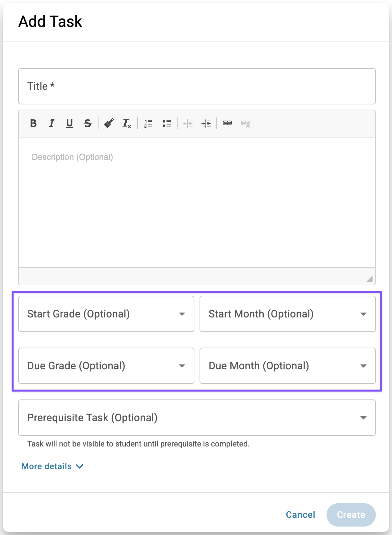The height and width of the screenshot is (535, 392).
Task: Expand the More details section
Action: [x=52, y=466]
